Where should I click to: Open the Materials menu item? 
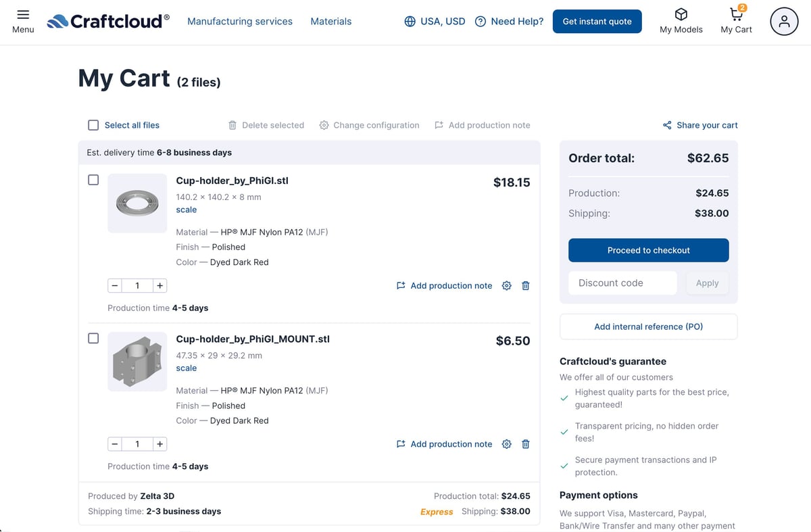331,22
